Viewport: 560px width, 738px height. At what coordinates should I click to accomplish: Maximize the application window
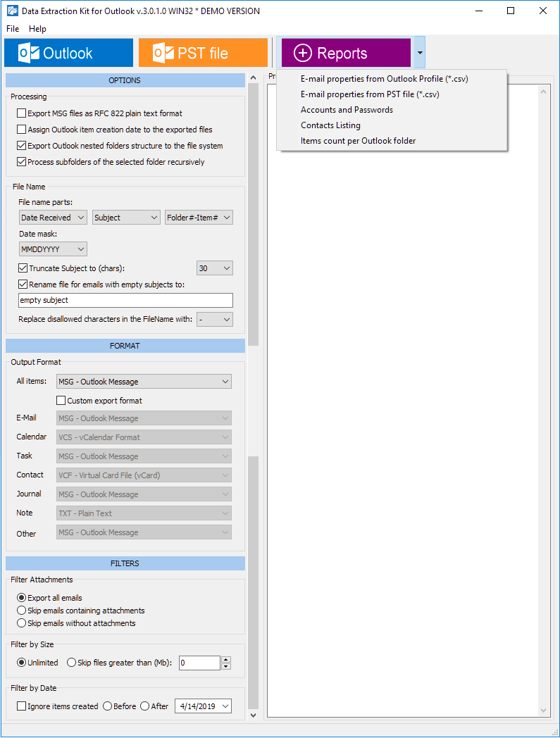511,11
